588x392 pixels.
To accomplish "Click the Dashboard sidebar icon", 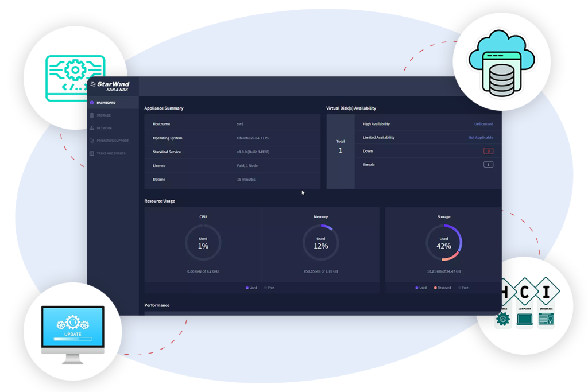I will [92, 103].
